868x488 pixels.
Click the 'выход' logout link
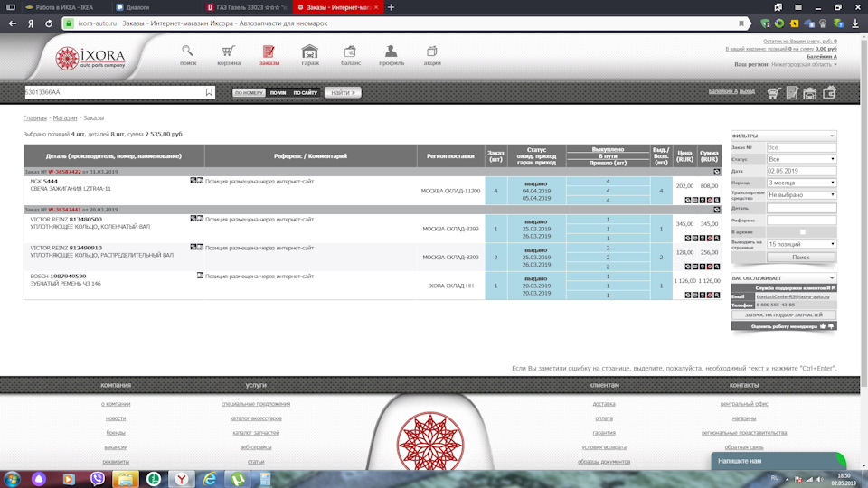tap(747, 90)
